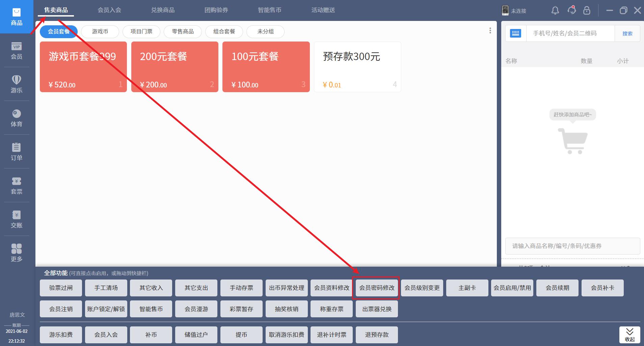Select the 组合套餐 category filter

tap(224, 32)
